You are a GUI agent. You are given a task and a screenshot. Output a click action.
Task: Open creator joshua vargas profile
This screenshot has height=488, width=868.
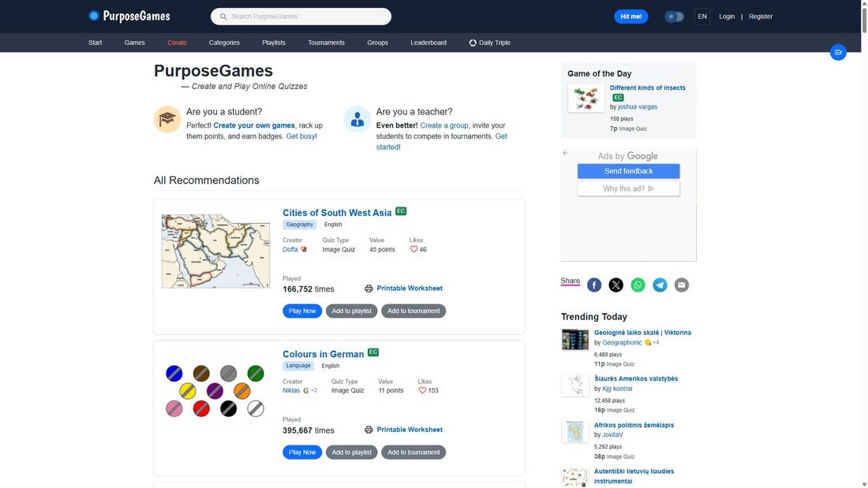coord(638,106)
